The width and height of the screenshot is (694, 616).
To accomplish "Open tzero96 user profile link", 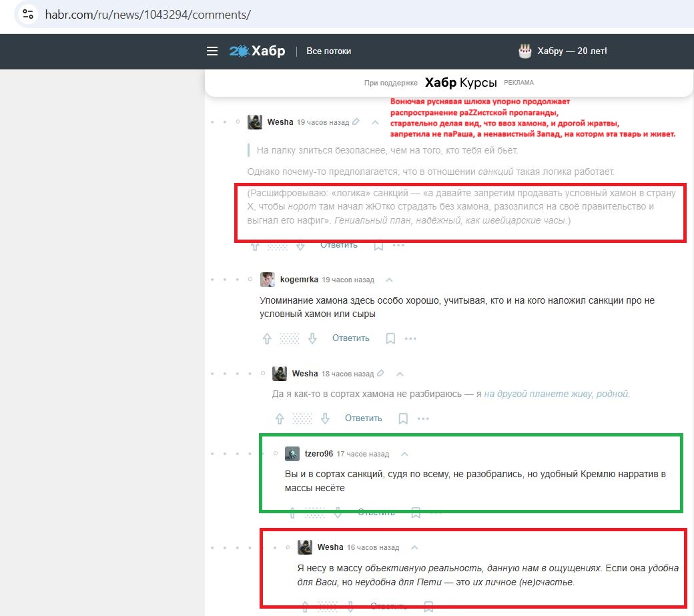I will pyautogui.click(x=319, y=454).
